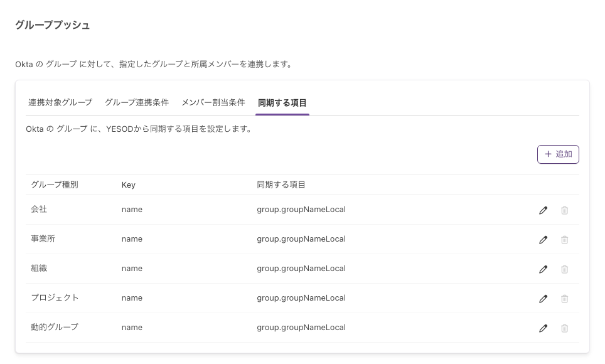Click group.groupNameLocal in the 事業所 row
This screenshot has height=364, width=605.
(x=301, y=239)
